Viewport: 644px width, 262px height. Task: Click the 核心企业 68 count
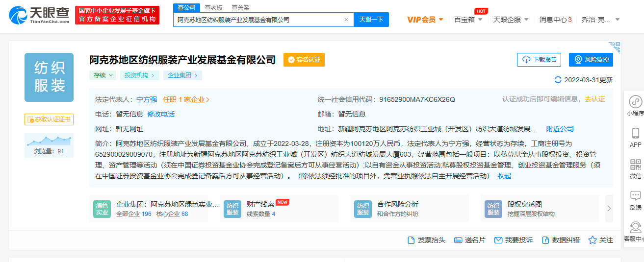[x=172, y=214]
